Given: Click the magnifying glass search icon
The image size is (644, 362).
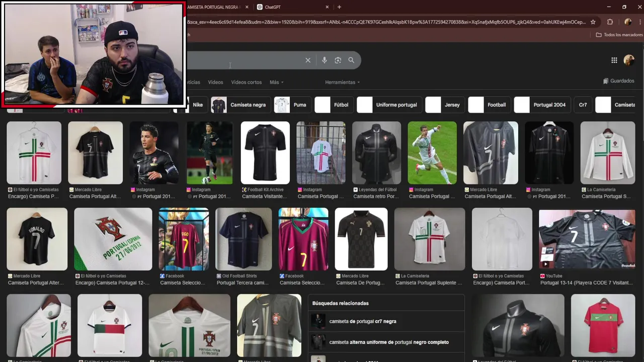Looking at the screenshot, I should click(351, 60).
